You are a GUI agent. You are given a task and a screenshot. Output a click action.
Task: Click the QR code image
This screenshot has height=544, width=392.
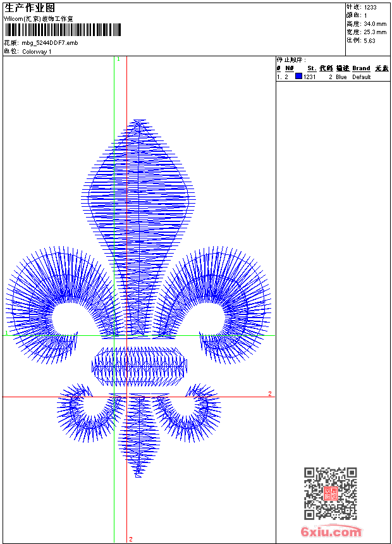coord(330,493)
